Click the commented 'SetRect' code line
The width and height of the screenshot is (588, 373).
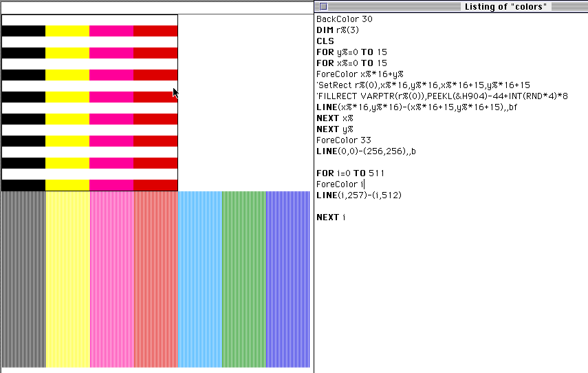click(422, 85)
